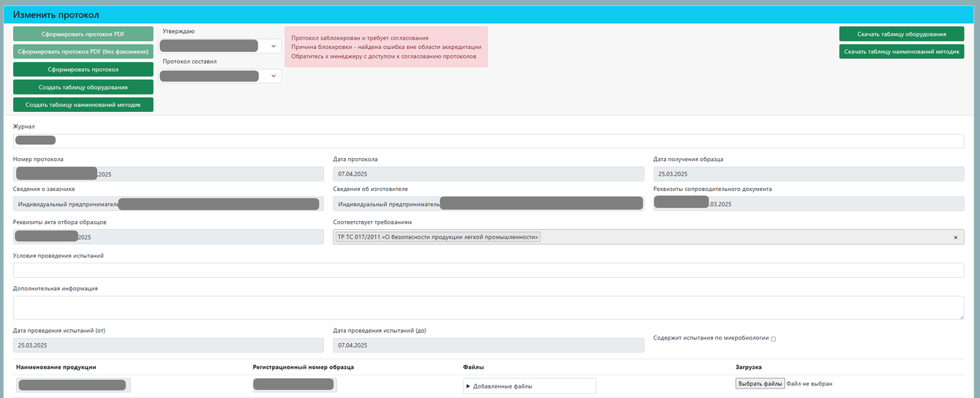Focus 'Условия проведения испытаний' input
Viewport: 980px width, 398px height.
489,270
